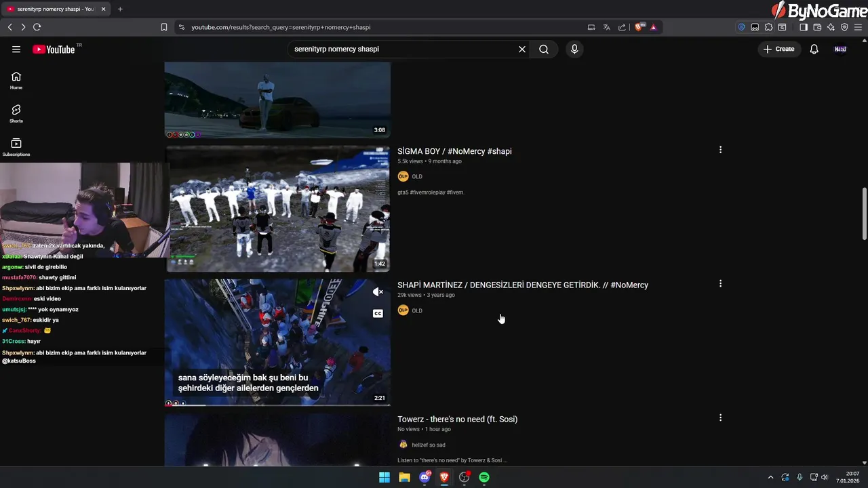
Task: Open the YouTube guide hamburger menu
Action: coord(16,49)
